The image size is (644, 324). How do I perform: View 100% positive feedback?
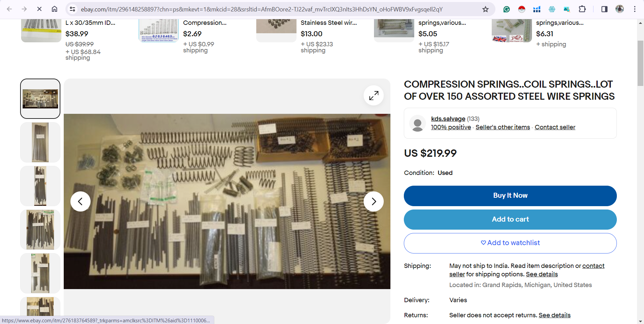(451, 127)
